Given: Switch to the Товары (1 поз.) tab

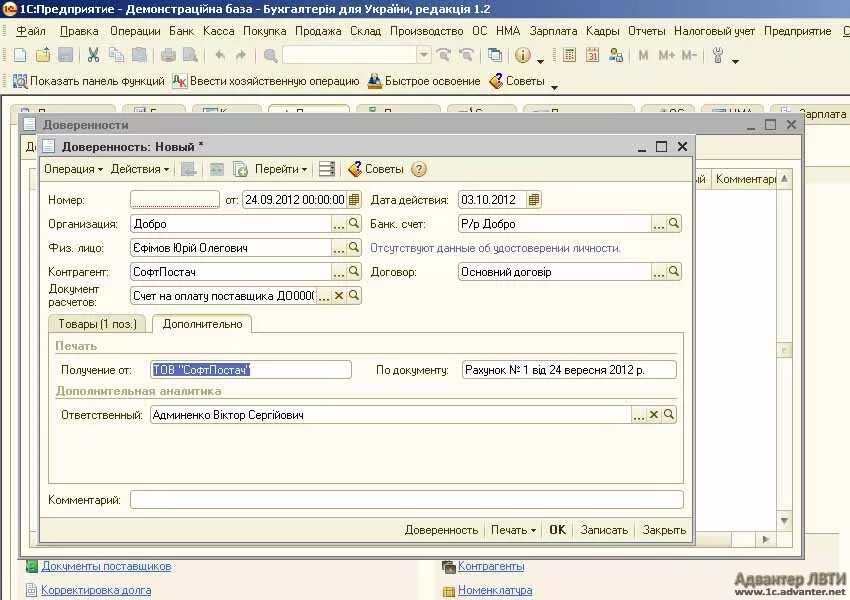Looking at the screenshot, I should pyautogui.click(x=98, y=324).
